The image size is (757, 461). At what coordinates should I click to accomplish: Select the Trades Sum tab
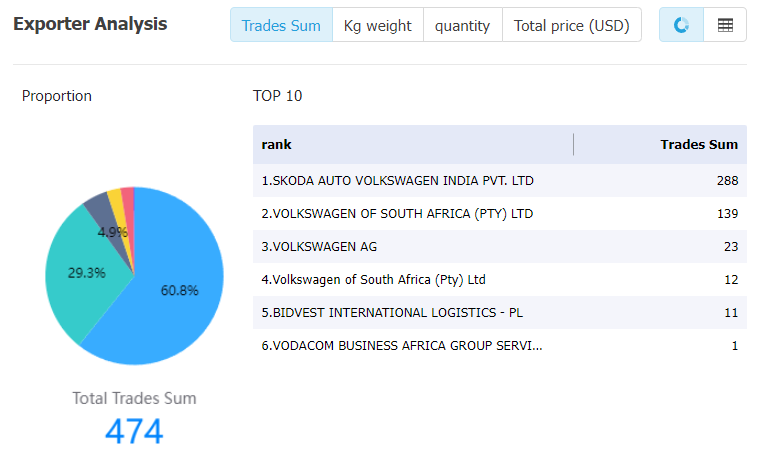281,25
